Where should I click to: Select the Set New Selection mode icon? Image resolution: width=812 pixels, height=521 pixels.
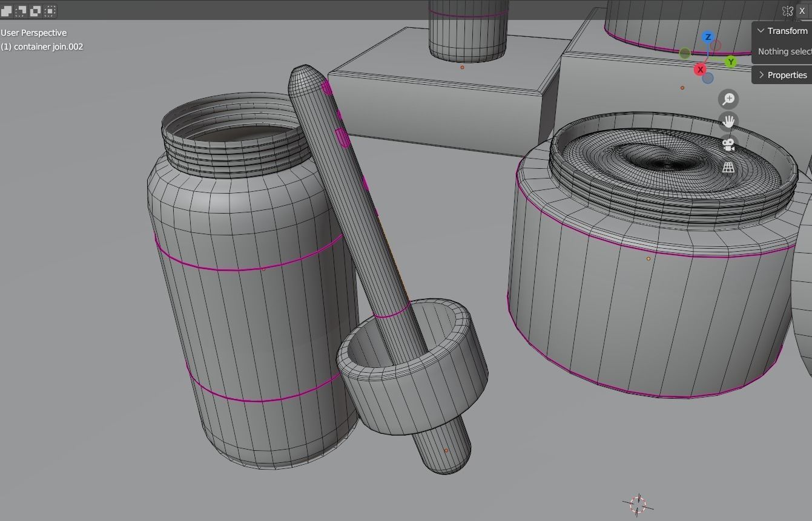click(x=7, y=11)
